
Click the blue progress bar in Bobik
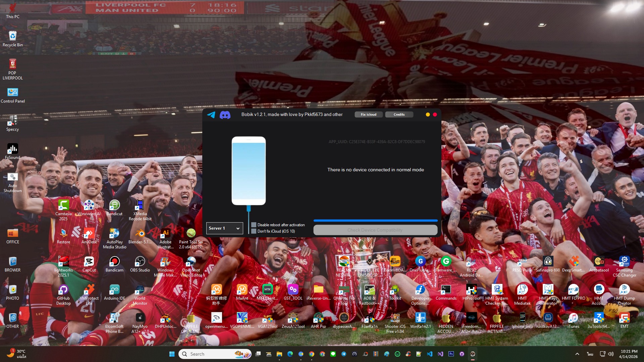point(375,221)
